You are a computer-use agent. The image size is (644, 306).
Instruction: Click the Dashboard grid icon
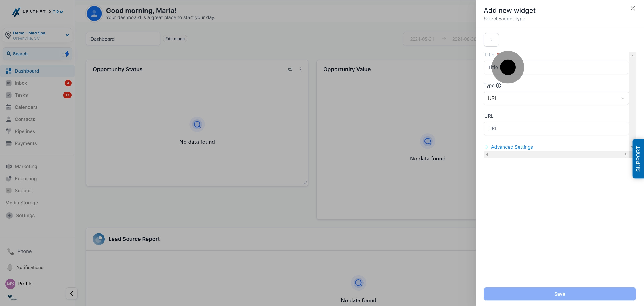pyautogui.click(x=8, y=71)
